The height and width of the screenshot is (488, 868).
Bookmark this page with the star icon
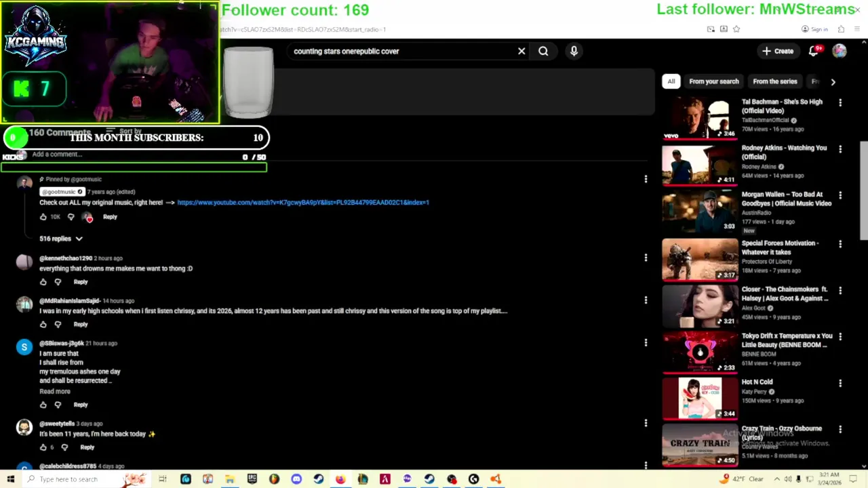coord(736,29)
